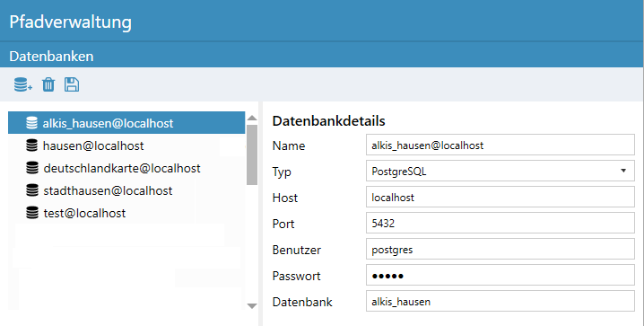
Task: Open the Typ PostgreSQL dropdown
Action: (x=500, y=171)
